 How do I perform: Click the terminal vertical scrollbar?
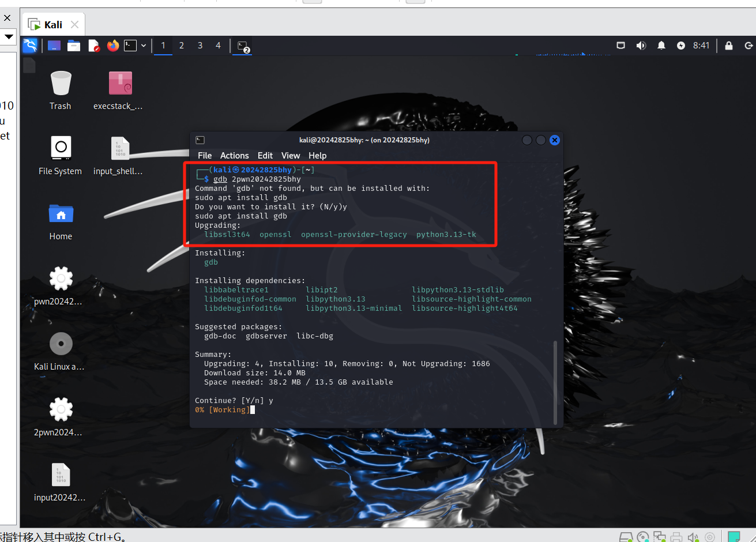[x=556, y=382]
